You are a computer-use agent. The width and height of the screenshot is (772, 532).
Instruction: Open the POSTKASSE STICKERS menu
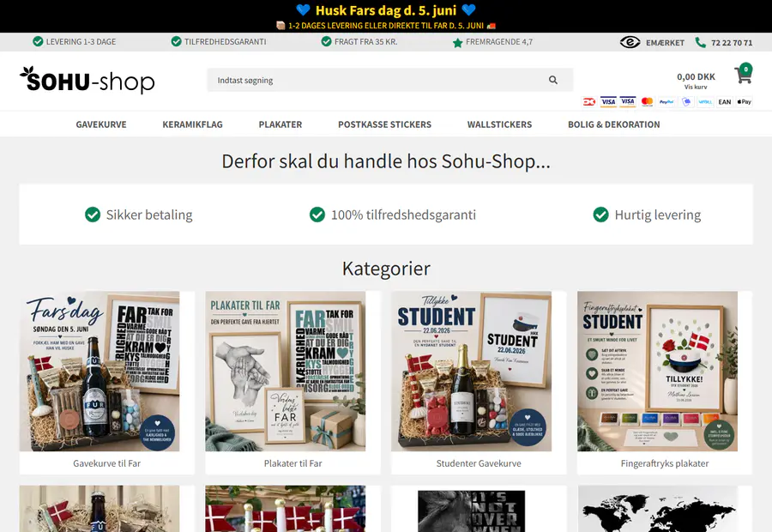(384, 124)
